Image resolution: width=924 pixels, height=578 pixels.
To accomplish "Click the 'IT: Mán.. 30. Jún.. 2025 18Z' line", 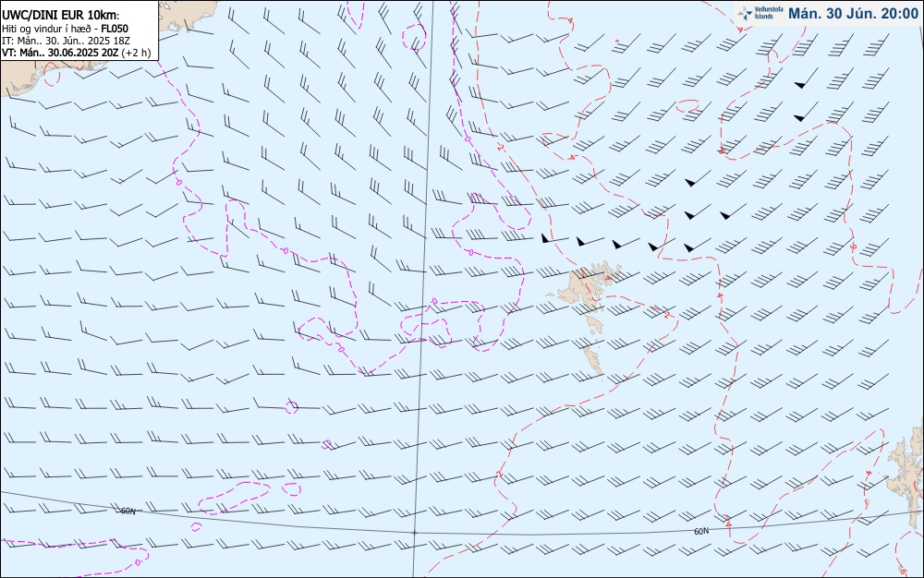I will point(66,41).
